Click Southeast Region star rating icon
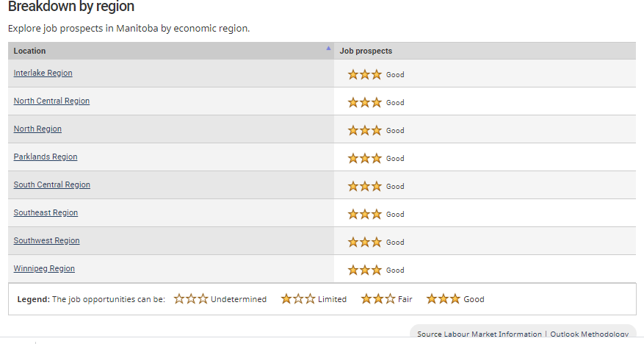Image resolution: width=644 pixels, height=344 pixels. coord(365,215)
